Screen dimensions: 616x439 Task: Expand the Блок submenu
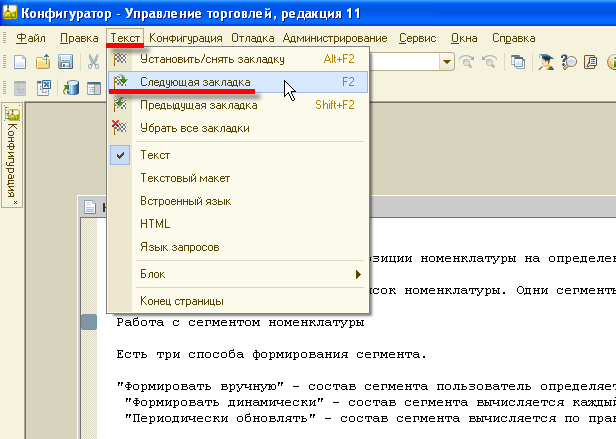pyautogui.click(x=238, y=274)
